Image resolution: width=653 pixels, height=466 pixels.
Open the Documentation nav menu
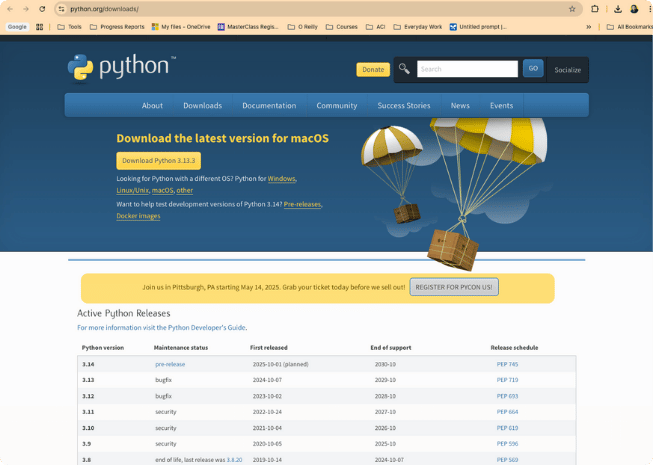click(269, 105)
